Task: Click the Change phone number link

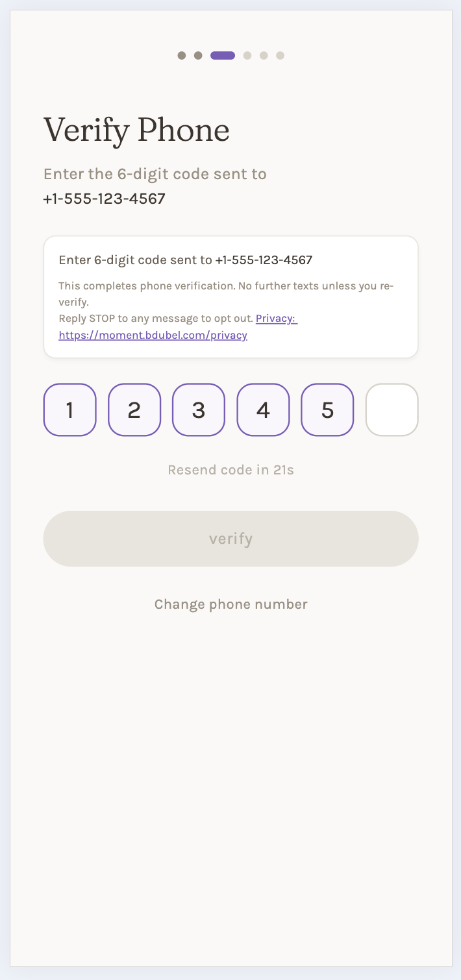Action: [x=230, y=604]
